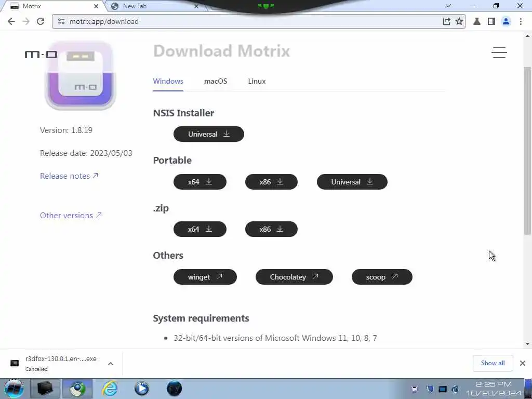Click the Version: 1.8.19 text
This screenshot has height=399, width=532.
(x=66, y=130)
